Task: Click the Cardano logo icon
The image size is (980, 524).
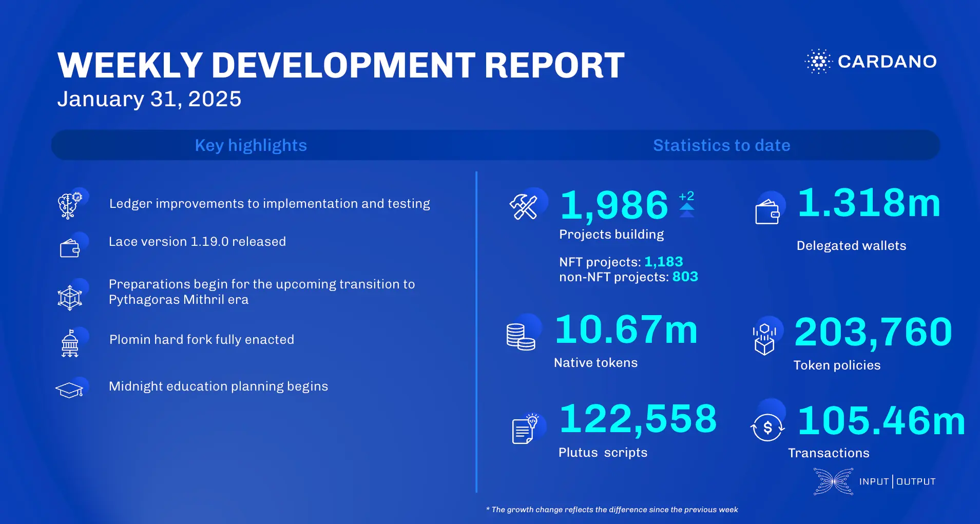Action: (818, 62)
